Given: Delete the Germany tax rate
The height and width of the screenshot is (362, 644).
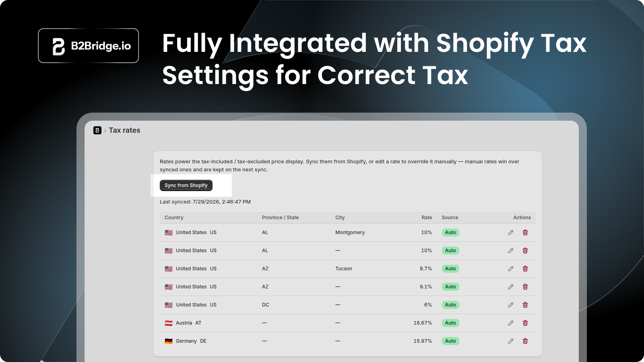Looking at the screenshot, I should tap(525, 341).
